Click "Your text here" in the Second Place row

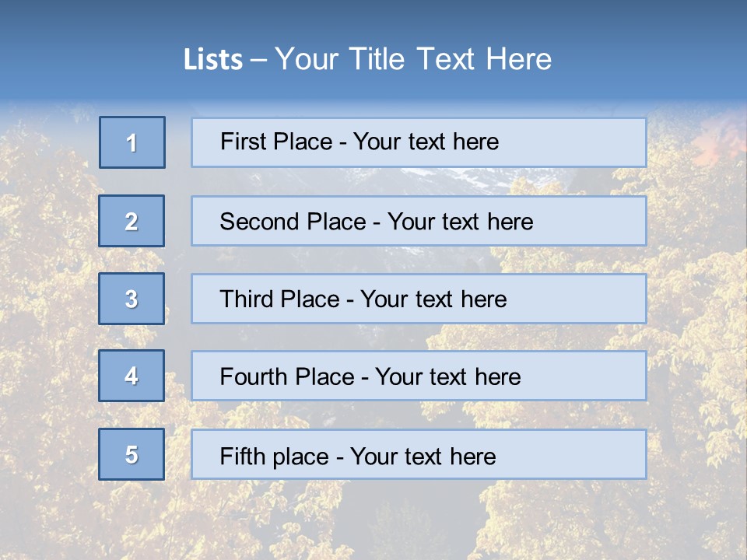[x=460, y=222]
